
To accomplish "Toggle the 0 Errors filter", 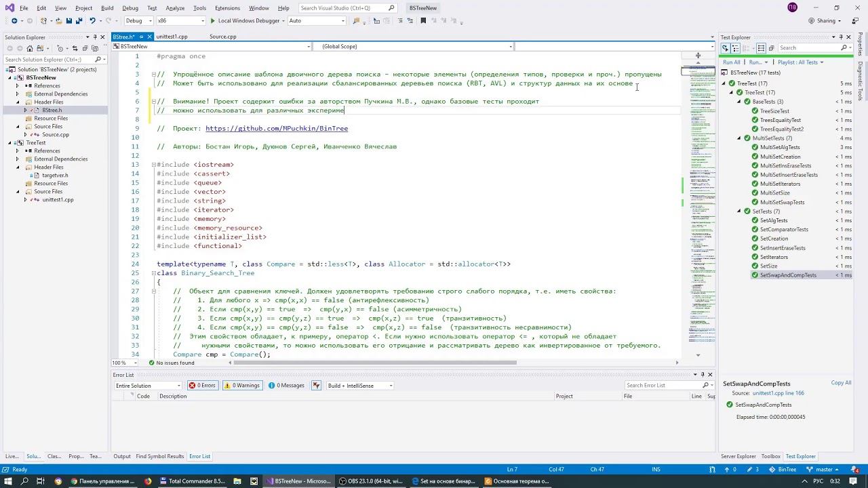I will click(x=202, y=386).
